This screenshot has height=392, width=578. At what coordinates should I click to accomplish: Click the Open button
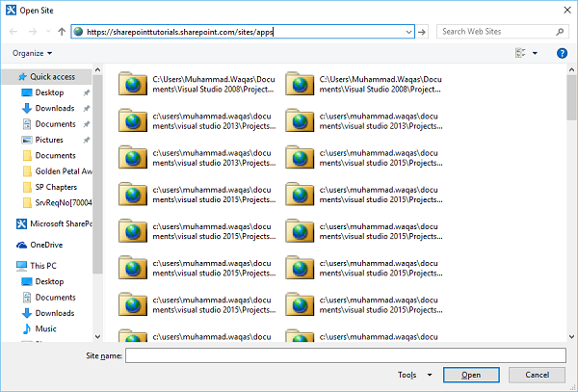[x=471, y=375]
